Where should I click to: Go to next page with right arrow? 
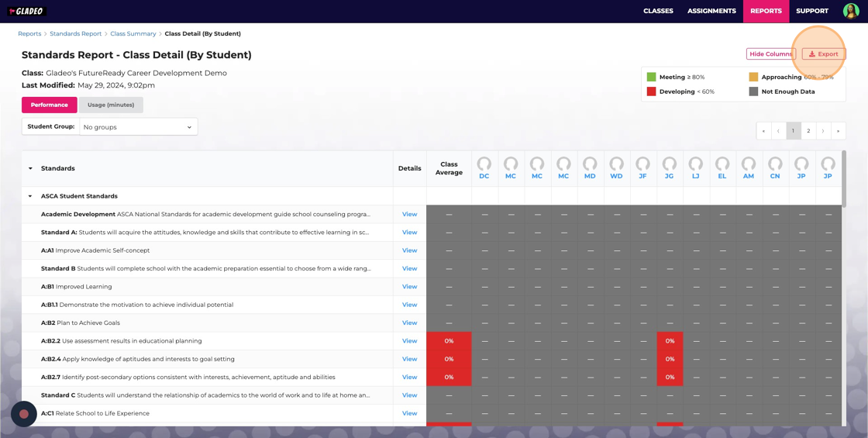pos(823,131)
